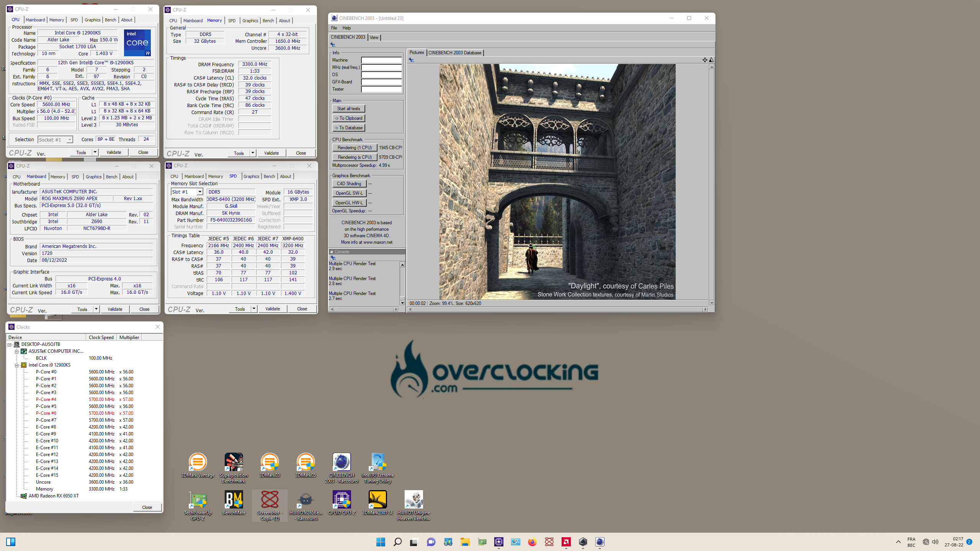Click the Cinebench icon in the taskbar

pyautogui.click(x=599, y=542)
